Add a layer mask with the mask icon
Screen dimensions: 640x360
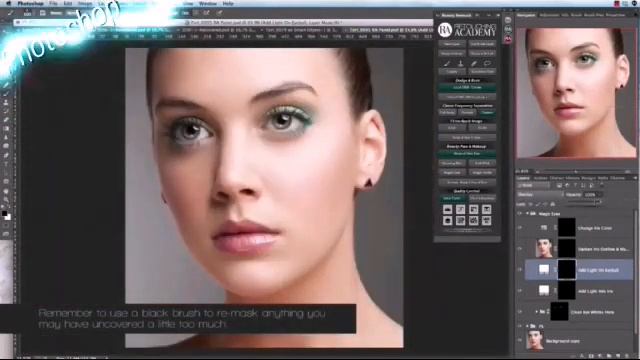591,356
